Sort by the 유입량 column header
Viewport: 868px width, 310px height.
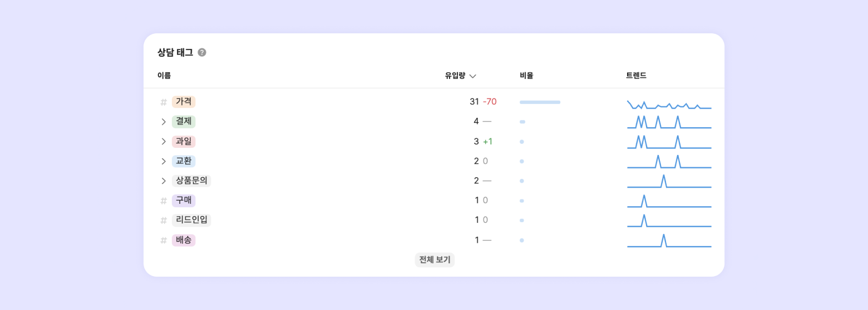(x=460, y=76)
